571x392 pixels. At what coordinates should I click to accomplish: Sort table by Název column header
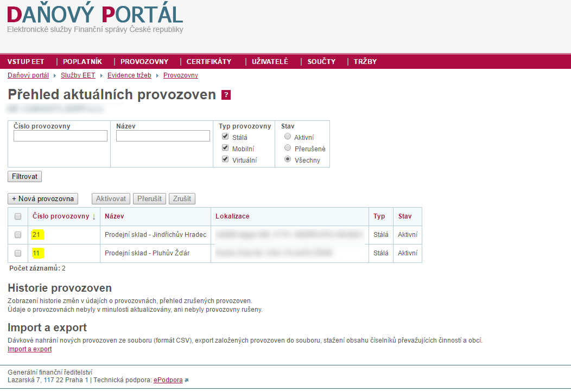coord(115,216)
